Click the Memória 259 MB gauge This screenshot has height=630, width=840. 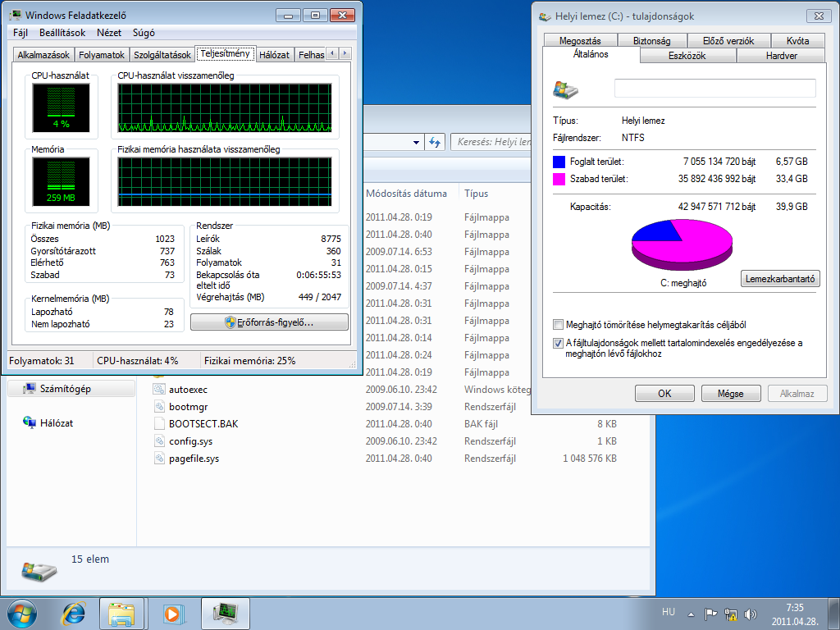pos(61,181)
